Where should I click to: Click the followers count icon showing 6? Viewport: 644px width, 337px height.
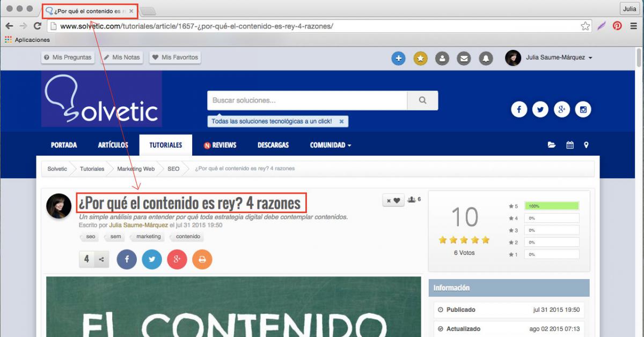[x=414, y=200]
